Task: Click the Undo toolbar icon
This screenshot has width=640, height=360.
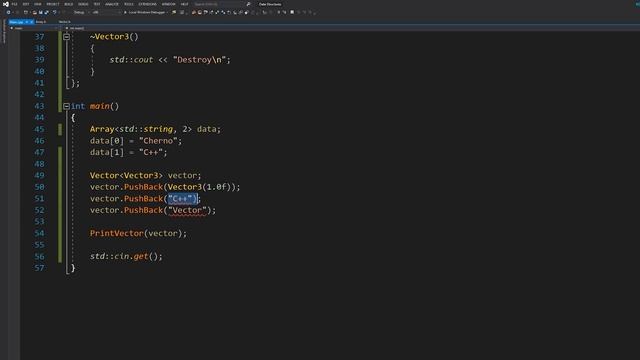Action: (55, 12)
